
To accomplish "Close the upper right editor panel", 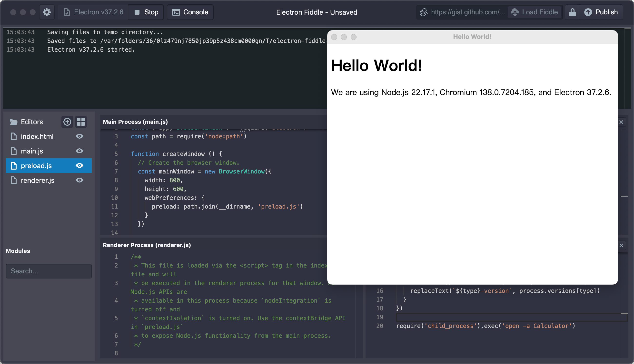I will 621,122.
